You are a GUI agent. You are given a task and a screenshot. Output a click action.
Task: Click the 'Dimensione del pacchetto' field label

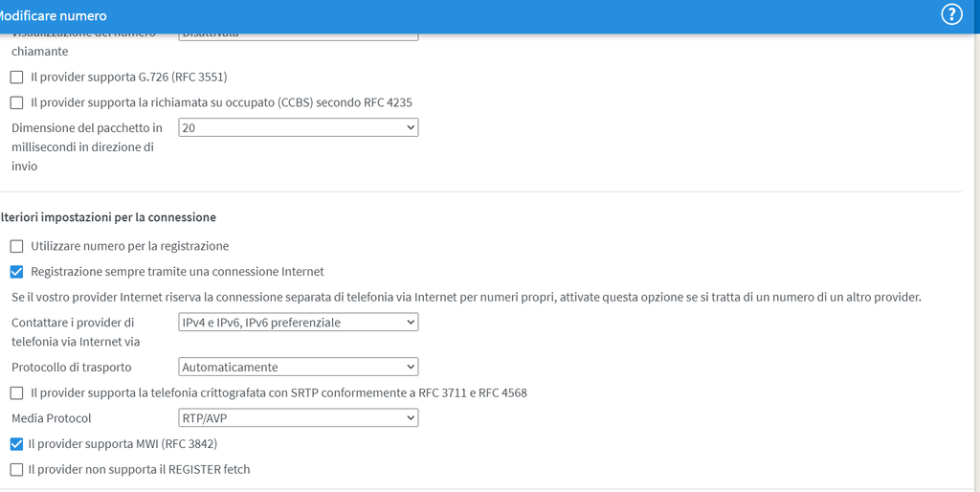pos(86,127)
